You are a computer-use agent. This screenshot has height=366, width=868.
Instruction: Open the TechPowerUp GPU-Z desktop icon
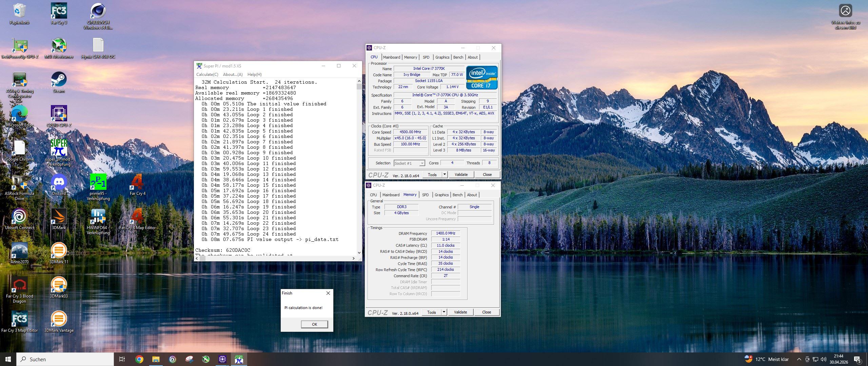point(19,48)
